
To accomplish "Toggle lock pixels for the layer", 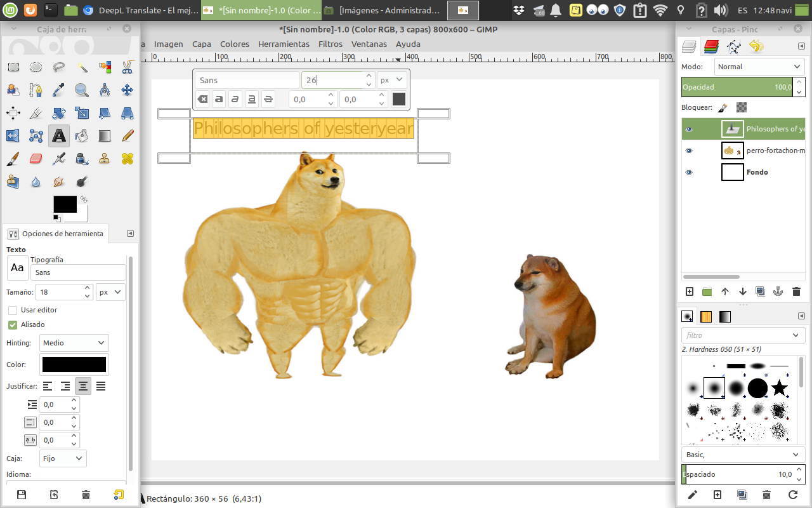I will pyautogui.click(x=723, y=108).
